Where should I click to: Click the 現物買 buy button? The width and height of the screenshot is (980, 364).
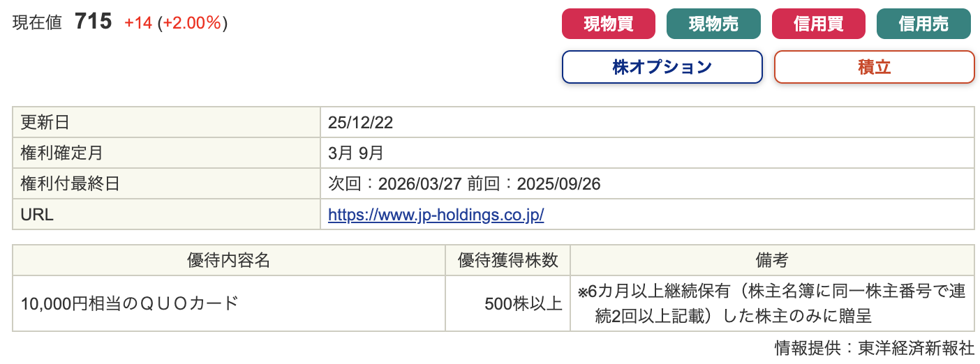(x=608, y=24)
